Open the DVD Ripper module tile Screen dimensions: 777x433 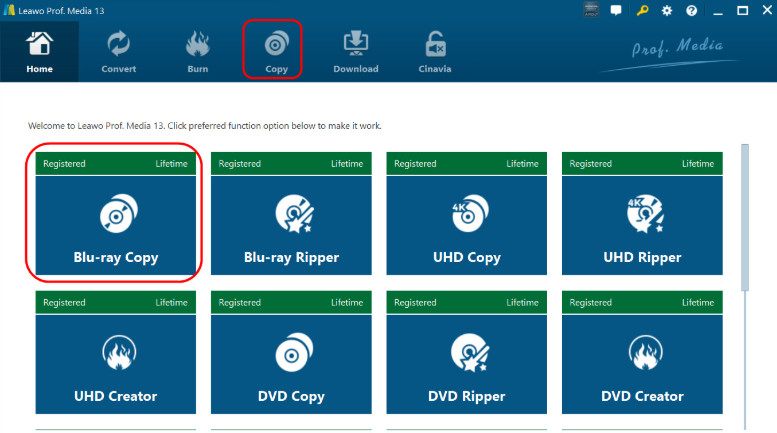(x=466, y=352)
